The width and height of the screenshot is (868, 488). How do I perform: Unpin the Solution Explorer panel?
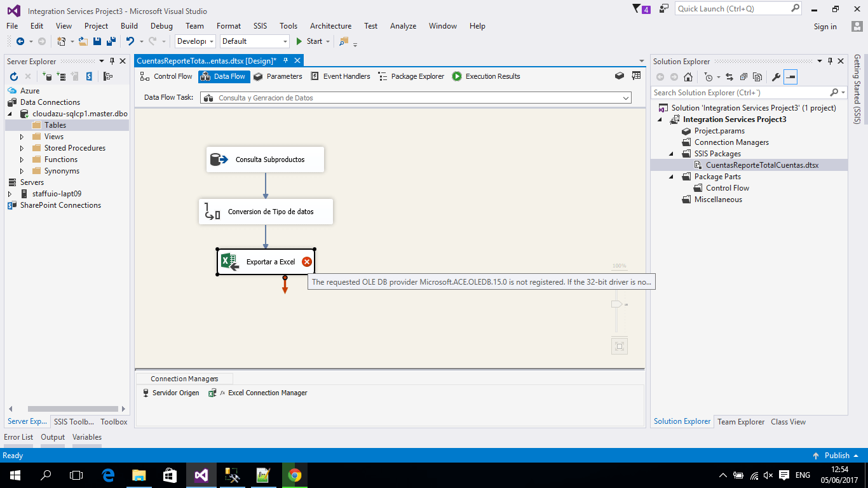(x=831, y=61)
